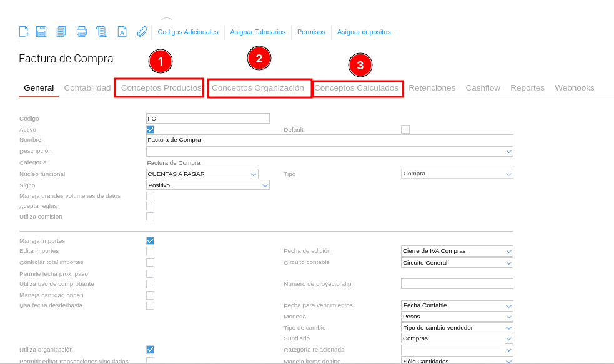The image size is (614, 364).
Task: Toggle the Maneja importes checkbox
Action: coord(150,240)
